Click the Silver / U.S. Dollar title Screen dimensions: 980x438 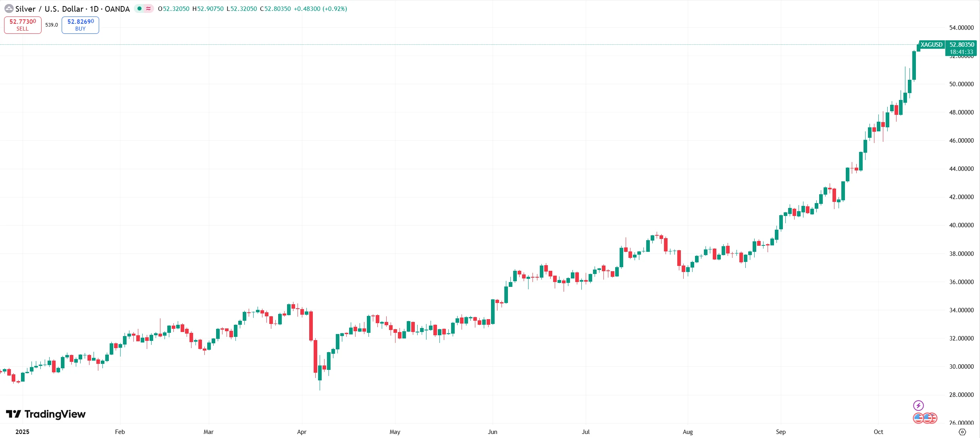click(x=49, y=9)
